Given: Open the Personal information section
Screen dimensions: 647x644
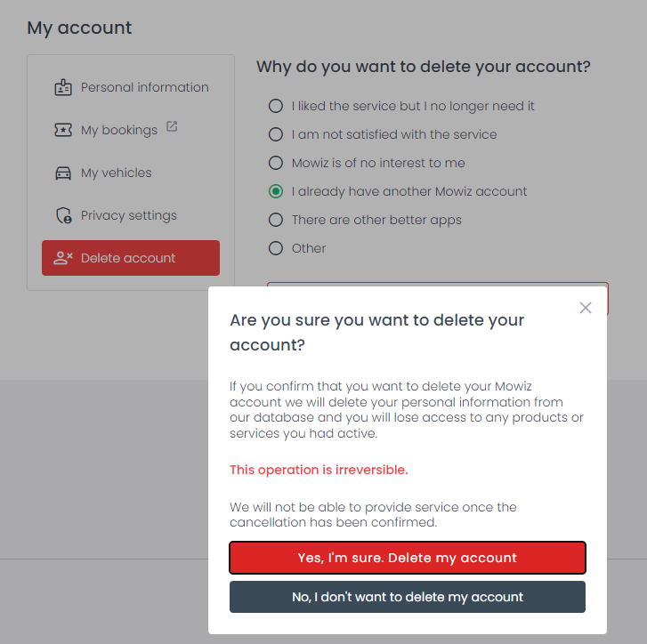Looking at the screenshot, I should [x=144, y=87].
